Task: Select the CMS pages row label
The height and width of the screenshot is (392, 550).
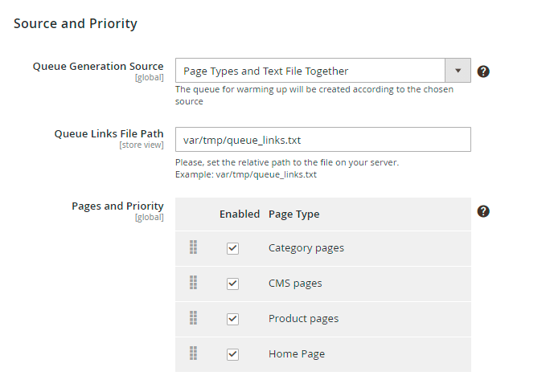Action: 296,284
